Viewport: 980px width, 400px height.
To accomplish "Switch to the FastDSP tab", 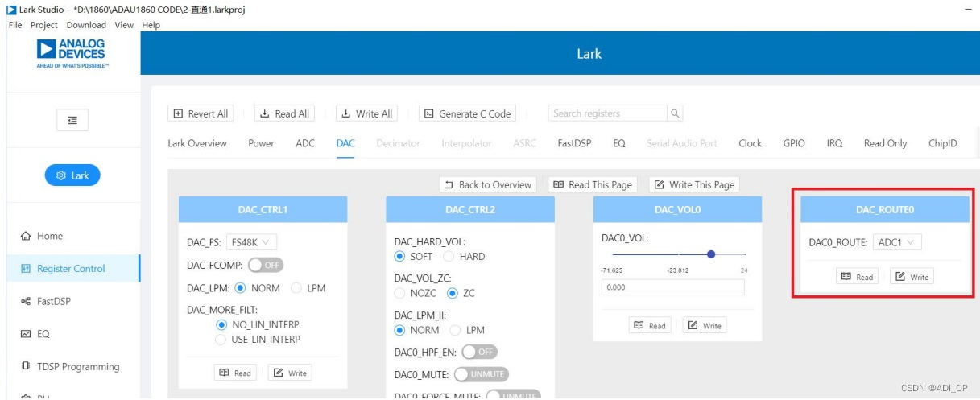I will coord(574,143).
